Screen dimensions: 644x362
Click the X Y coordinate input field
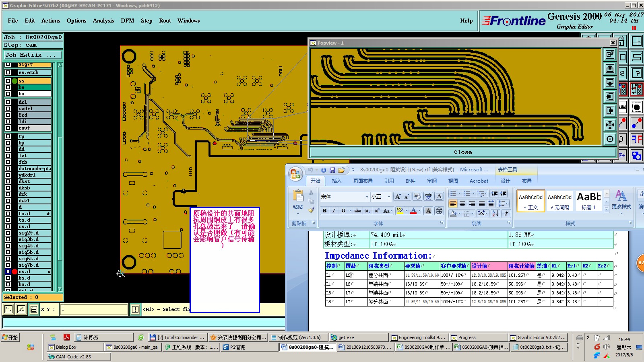point(94,309)
